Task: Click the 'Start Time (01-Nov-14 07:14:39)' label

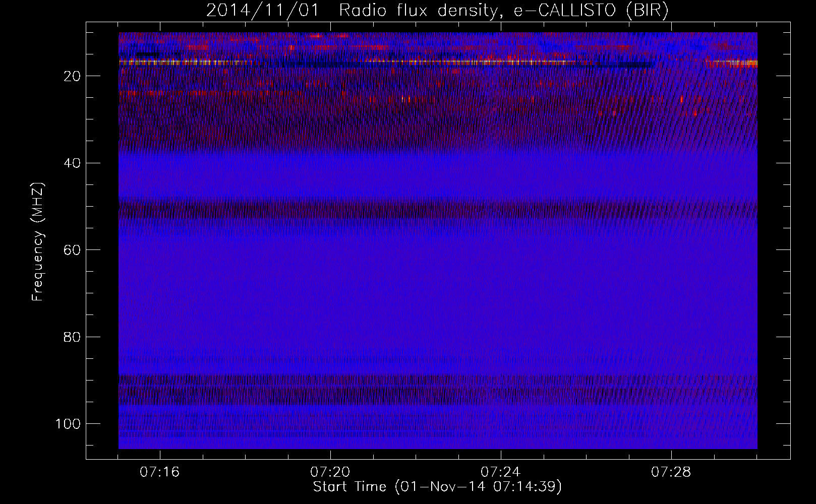Action: 437,487
